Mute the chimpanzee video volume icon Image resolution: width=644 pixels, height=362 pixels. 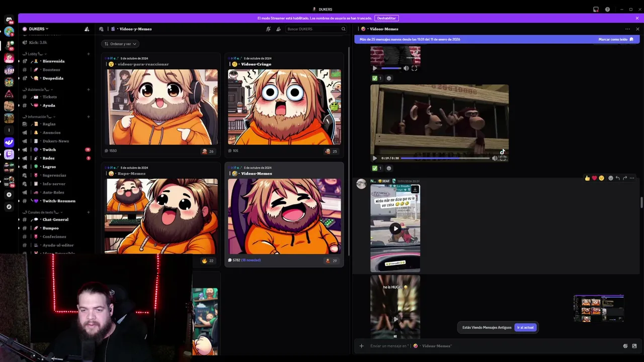[x=495, y=158]
